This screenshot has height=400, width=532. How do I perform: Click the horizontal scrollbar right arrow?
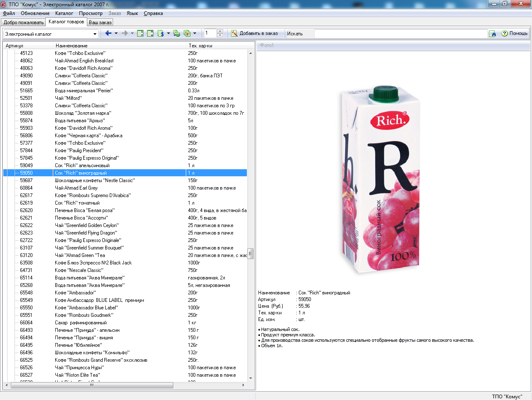(244, 385)
